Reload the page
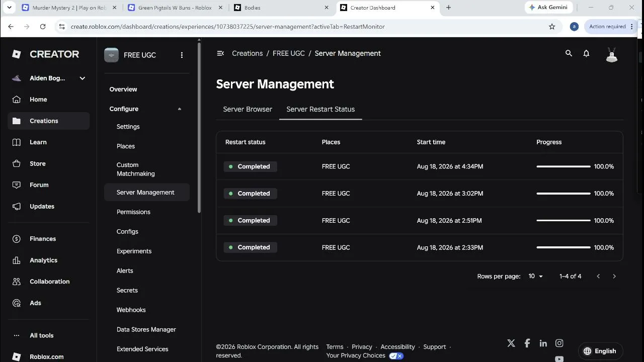The image size is (644, 362). click(x=43, y=27)
